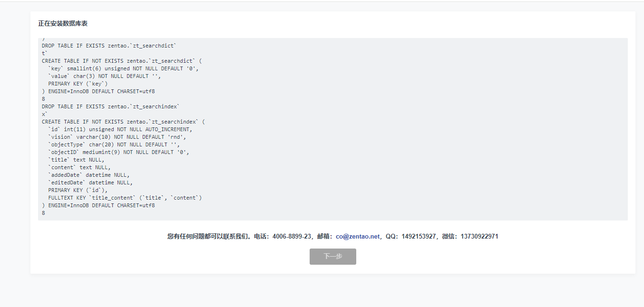Click the `editedDate` datetime NULL line
This screenshot has width=644, height=307.
90,182
